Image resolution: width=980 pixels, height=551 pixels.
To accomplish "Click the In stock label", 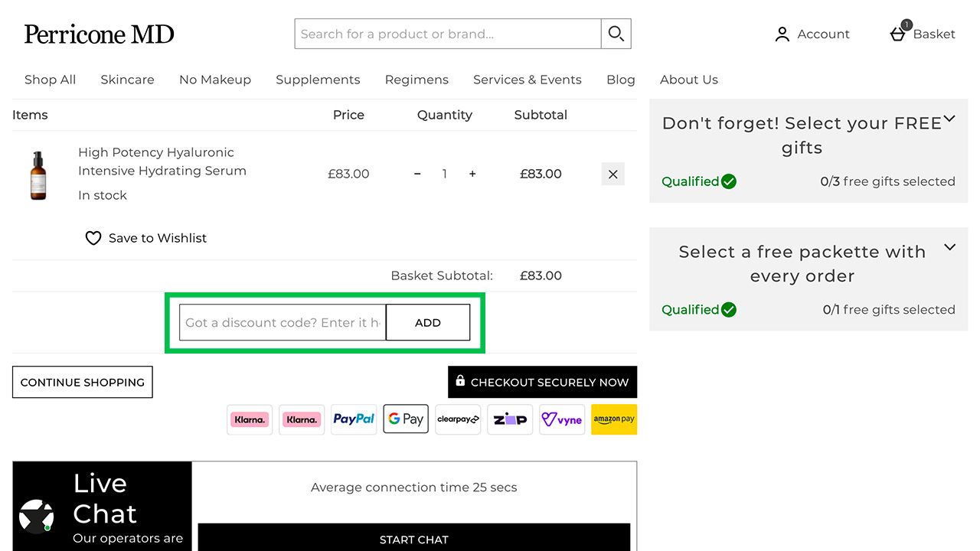I will [103, 195].
